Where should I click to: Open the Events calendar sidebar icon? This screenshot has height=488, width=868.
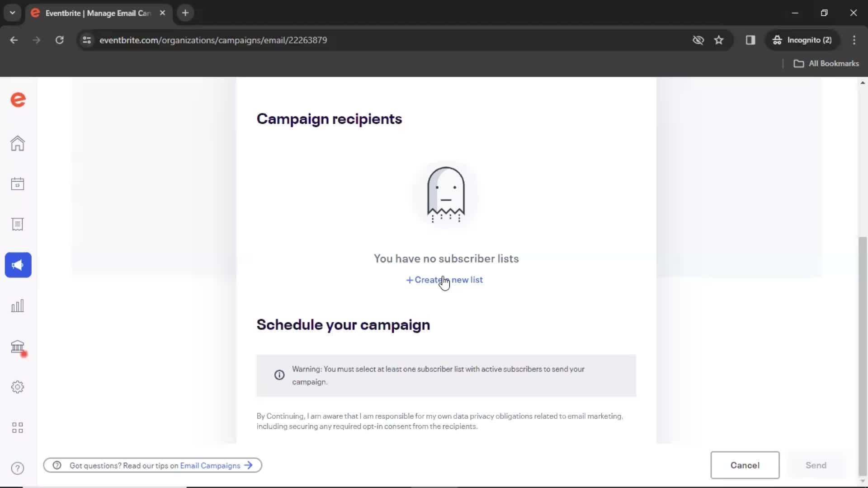[x=18, y=184]
